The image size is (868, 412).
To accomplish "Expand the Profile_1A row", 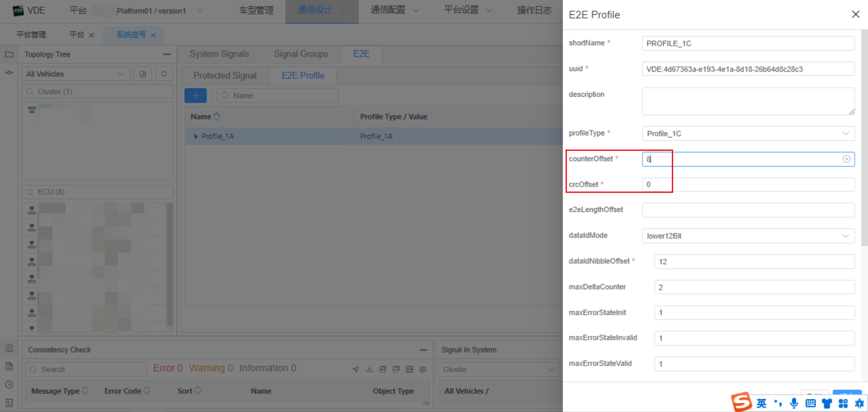I will point(196,136).
